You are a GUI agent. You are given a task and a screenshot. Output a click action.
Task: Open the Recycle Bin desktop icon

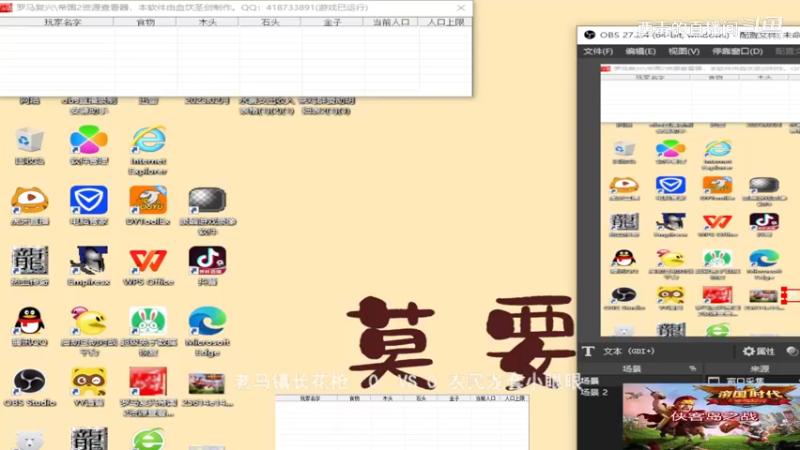tap(30, 145)
